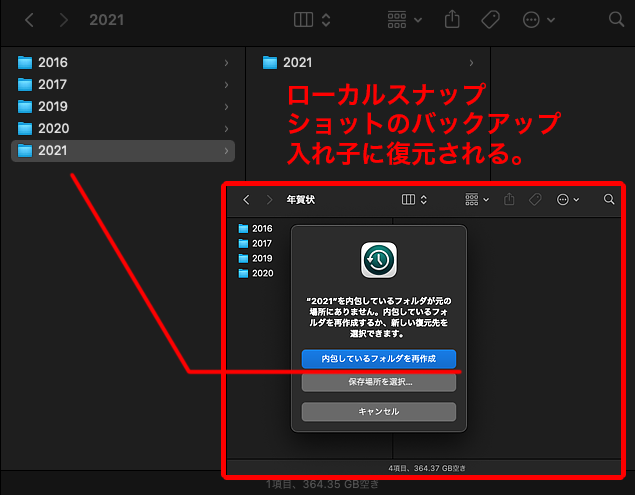This screenshot has width=635, height=495.
Task: Click search magnifier in 2021 window
Action: [616, 19]
